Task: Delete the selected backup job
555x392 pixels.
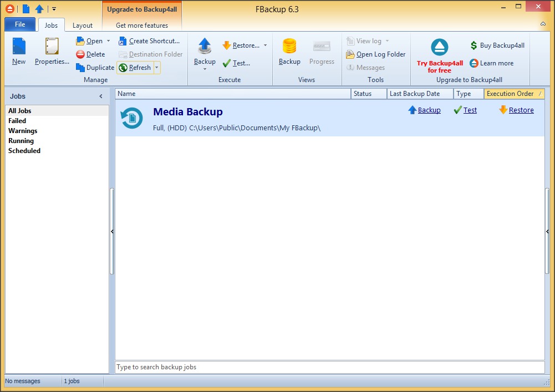Action: coord(90,54)
